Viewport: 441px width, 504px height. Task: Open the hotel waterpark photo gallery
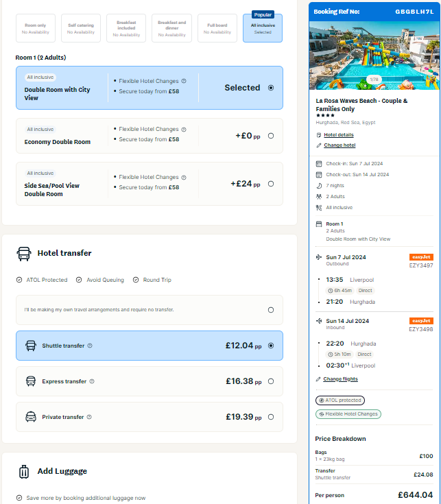coord(374,56)
